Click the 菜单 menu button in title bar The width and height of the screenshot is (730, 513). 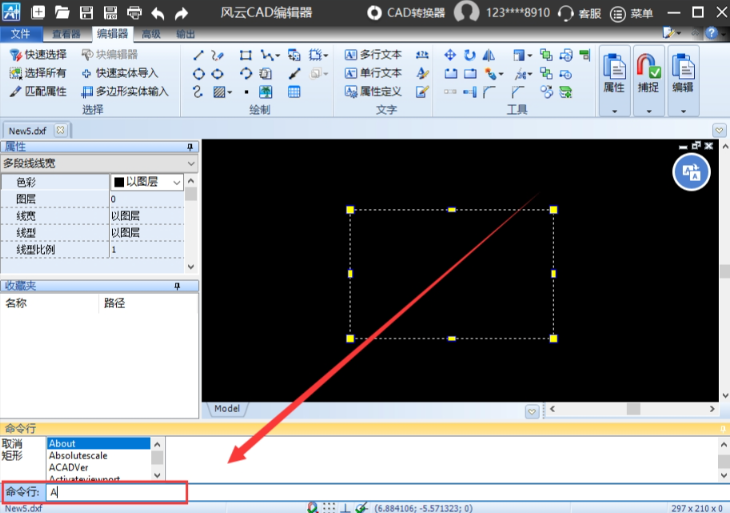click(x=632, y=13)
